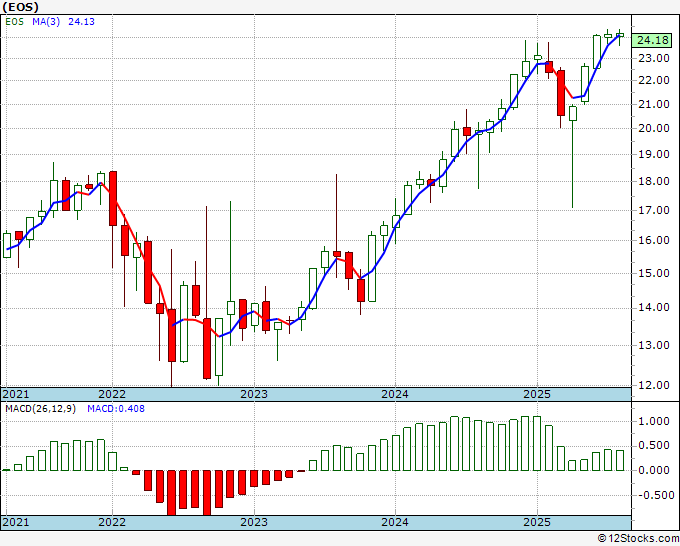Click the 15.00 price axis label
The image size is (680, 546).
pos(654,273)
